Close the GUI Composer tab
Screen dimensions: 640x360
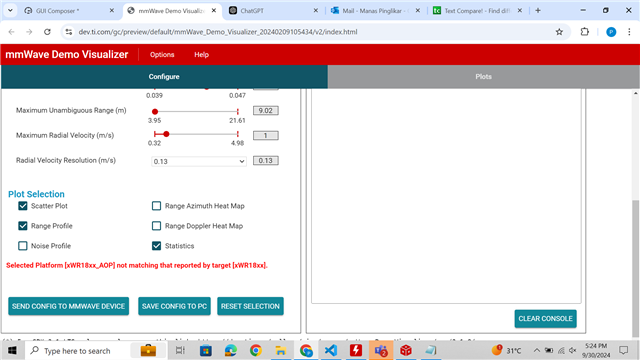coord(111,11)
